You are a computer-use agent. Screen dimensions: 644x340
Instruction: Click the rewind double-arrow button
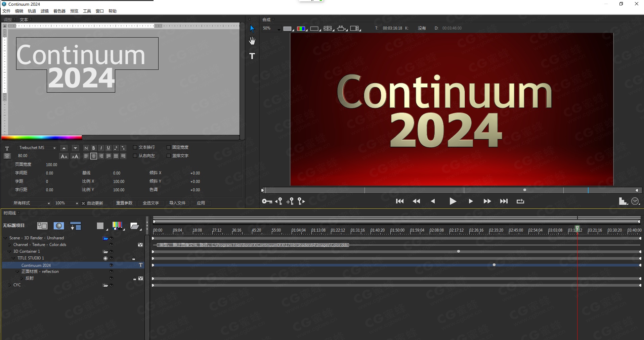[417, 201]
